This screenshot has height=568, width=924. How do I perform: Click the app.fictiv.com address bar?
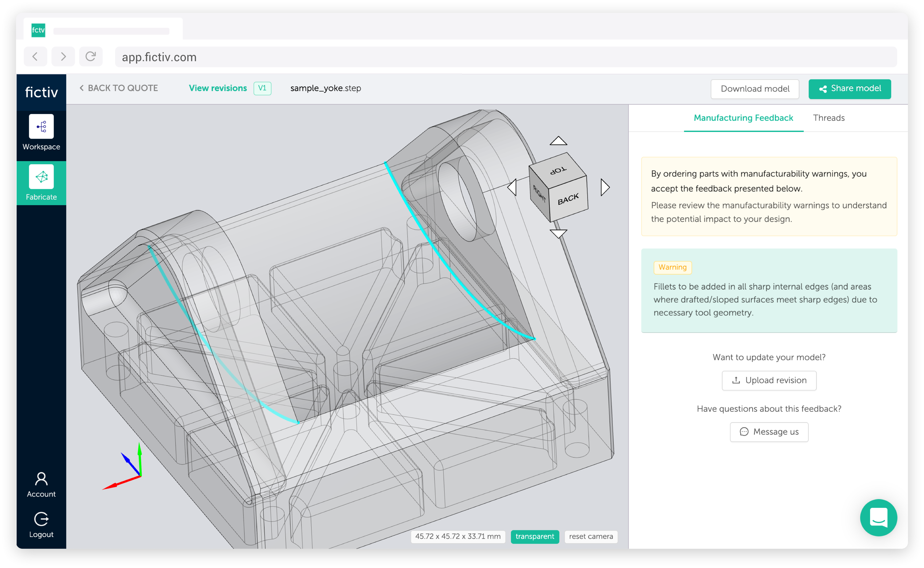[159, 57]
